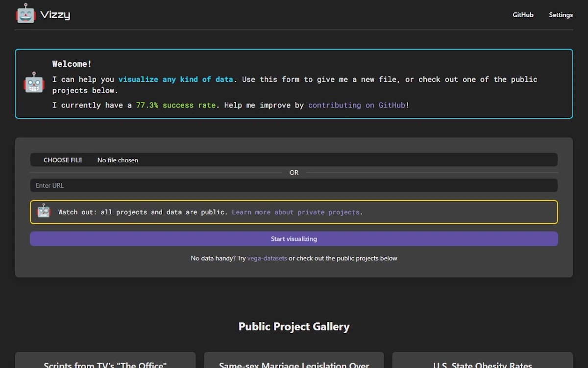Open the GitHub nav link
Image resolution: width=588 pixels, height=368 pixels.
click(x=523, y=15)
